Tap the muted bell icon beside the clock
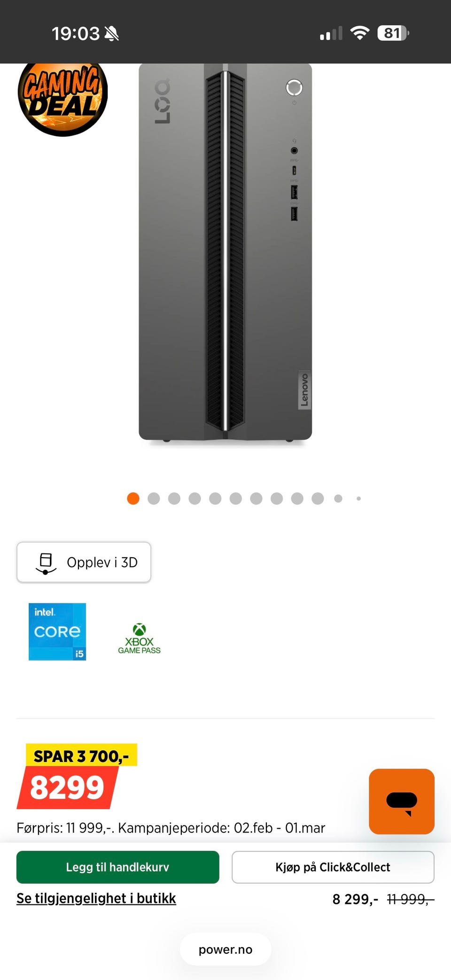 coord(112,33)
